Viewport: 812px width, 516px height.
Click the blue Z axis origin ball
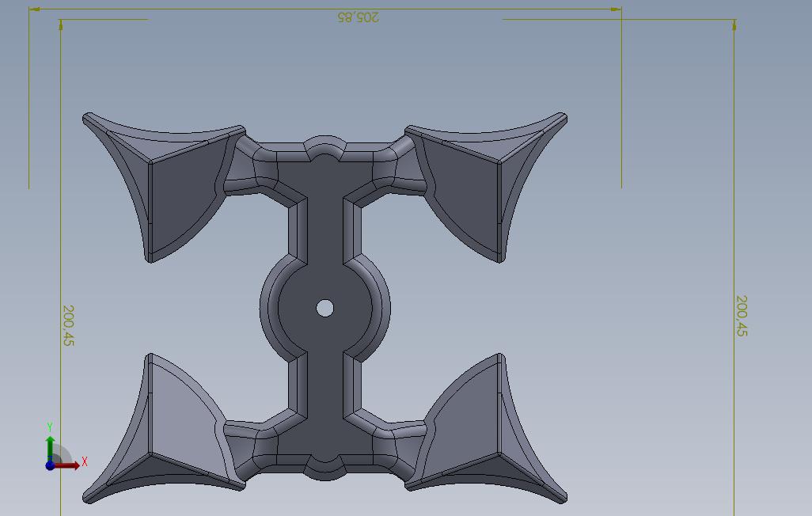point(50,466)
